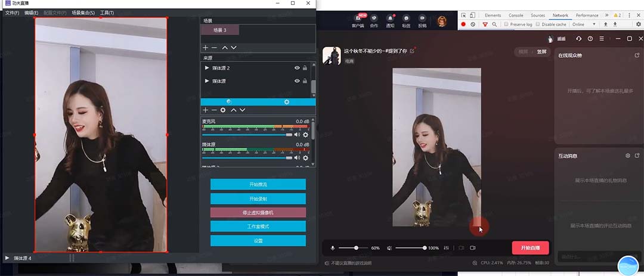The image size is (644, 276).
Task: Mute the 麦克风 speaker icon
Action: pos(297,135)
